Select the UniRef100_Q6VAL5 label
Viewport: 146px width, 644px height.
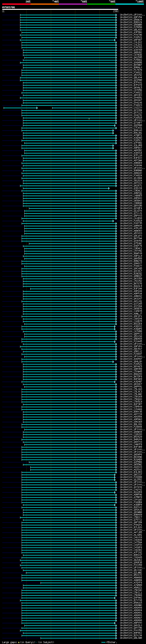tap(131, 87)
